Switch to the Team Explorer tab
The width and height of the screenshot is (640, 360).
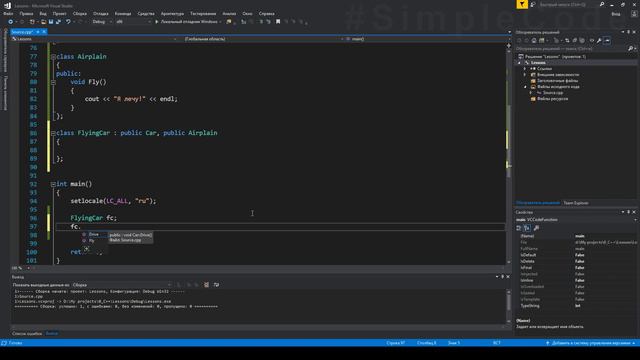point(576,203)
